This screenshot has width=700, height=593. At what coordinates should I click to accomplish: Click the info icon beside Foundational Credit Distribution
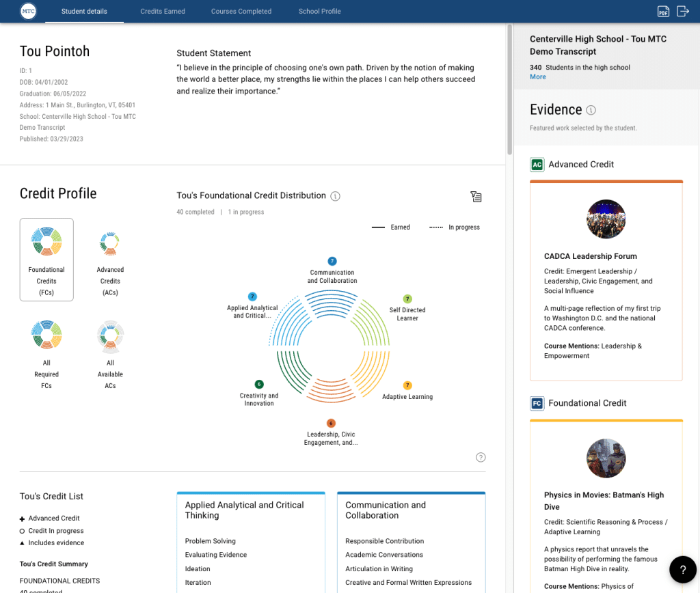click(x=335, y=195)
